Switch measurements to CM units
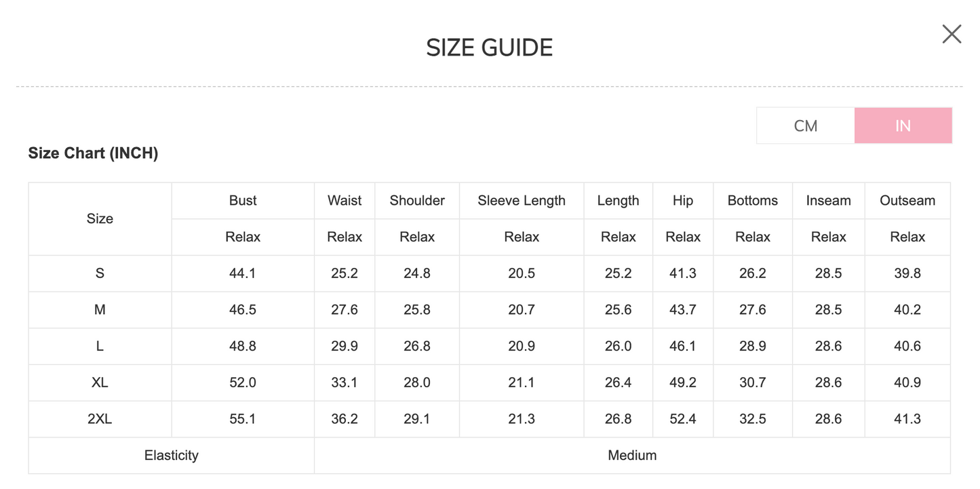The width and height of the screenshot is (980, 489). pos(805,125)
